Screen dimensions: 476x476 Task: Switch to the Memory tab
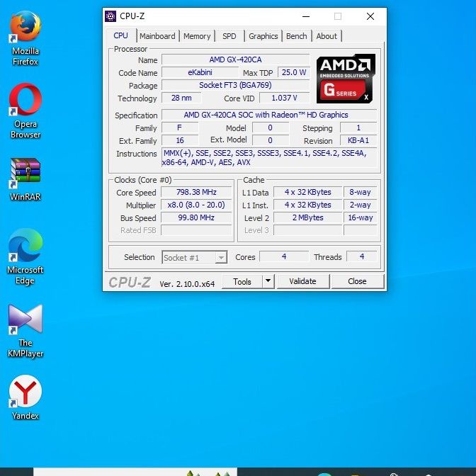click(x=197, y=36)
